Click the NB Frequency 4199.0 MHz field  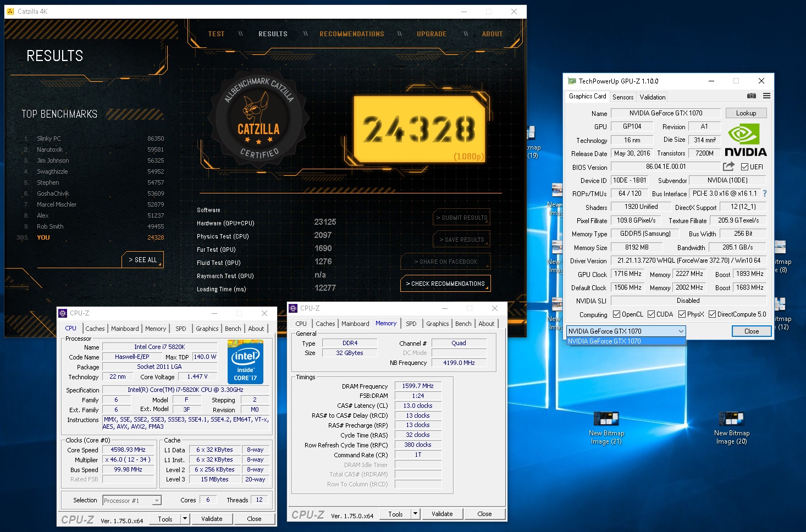click(459, 363)
